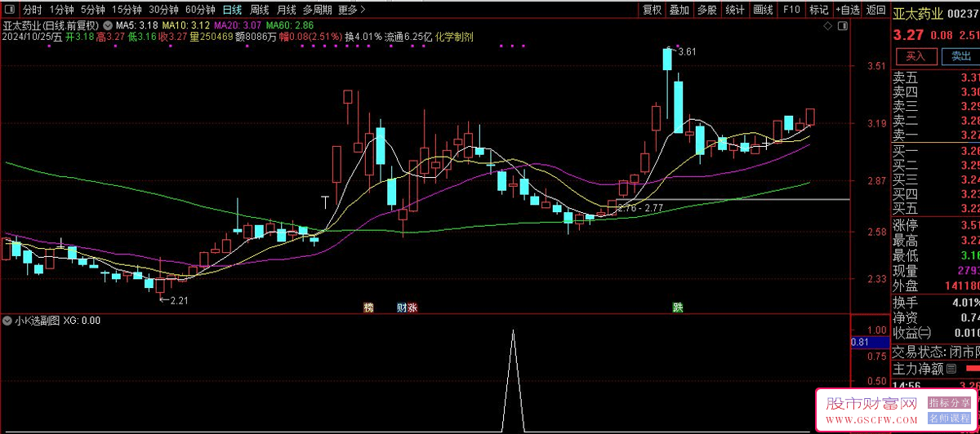Select the 1分钟 period tab
The height and width of the screenshot is (434, 980).
pos(62,10)
